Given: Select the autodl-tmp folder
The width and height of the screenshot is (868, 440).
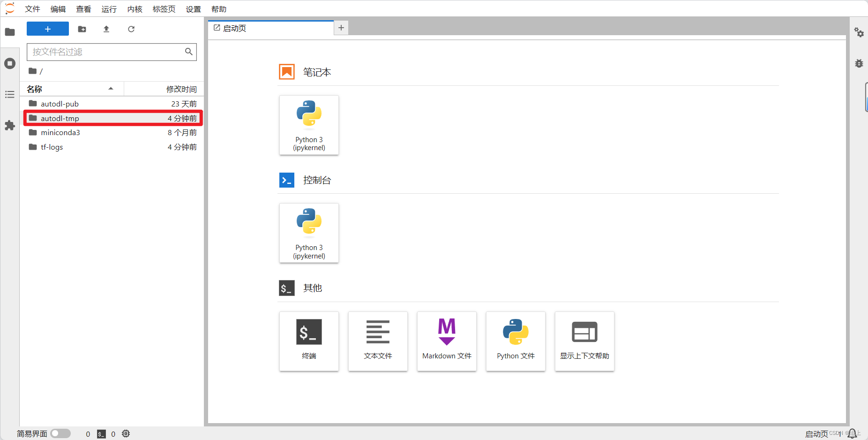Looking at the screenshot, I should pyautogui.click(x=112, y=118).
